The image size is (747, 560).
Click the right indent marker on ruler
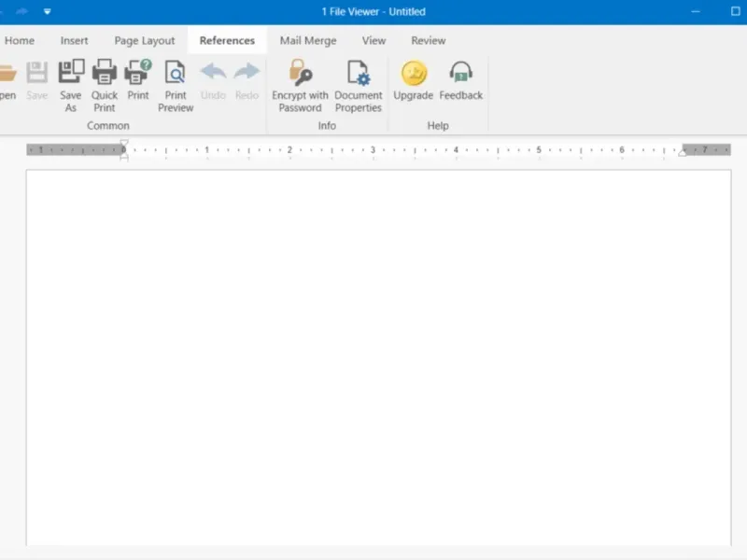(683, 152)
